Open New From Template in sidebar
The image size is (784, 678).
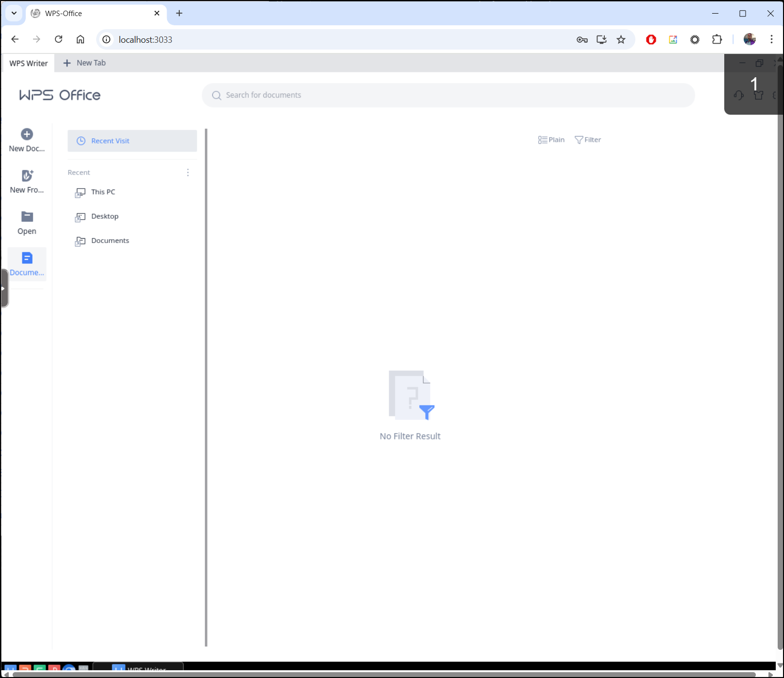click(27, 181)
